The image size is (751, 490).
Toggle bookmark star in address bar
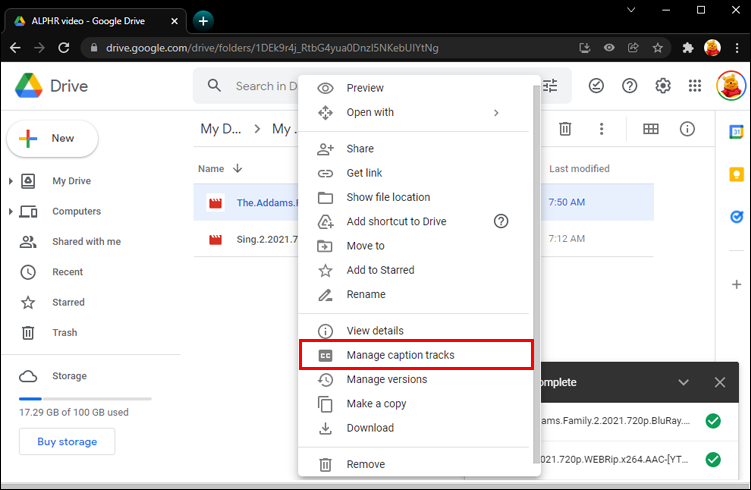pyautogui.click(x=658, y=48)
